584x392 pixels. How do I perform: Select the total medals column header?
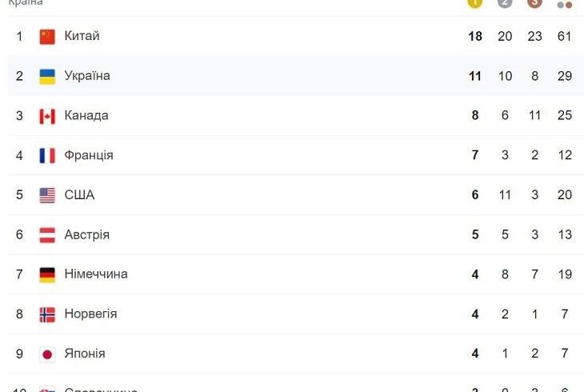[565, 4]
